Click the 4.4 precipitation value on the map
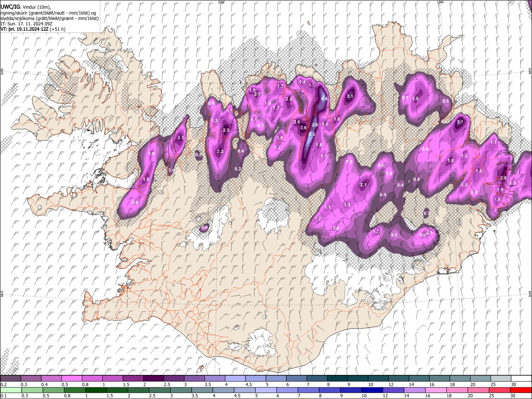The height and width of the screenshot is (399, 532). (325, 99)
